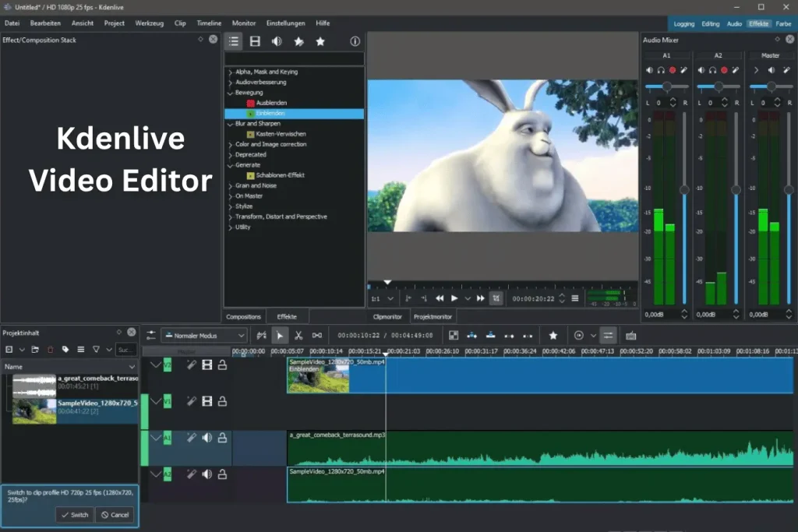Open project bin hamburger menu icon
Viewport: 798px width, 532px height.
pyautogui.click(x=80, y=350)
